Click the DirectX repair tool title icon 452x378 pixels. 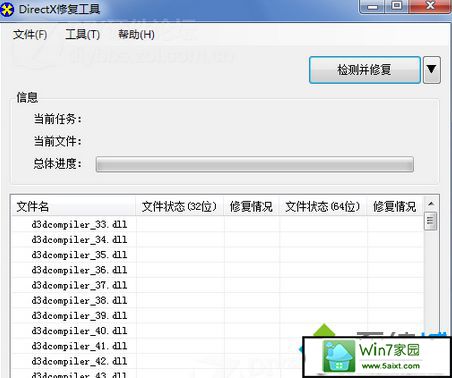pyautogui.click(x=7, y=9)
